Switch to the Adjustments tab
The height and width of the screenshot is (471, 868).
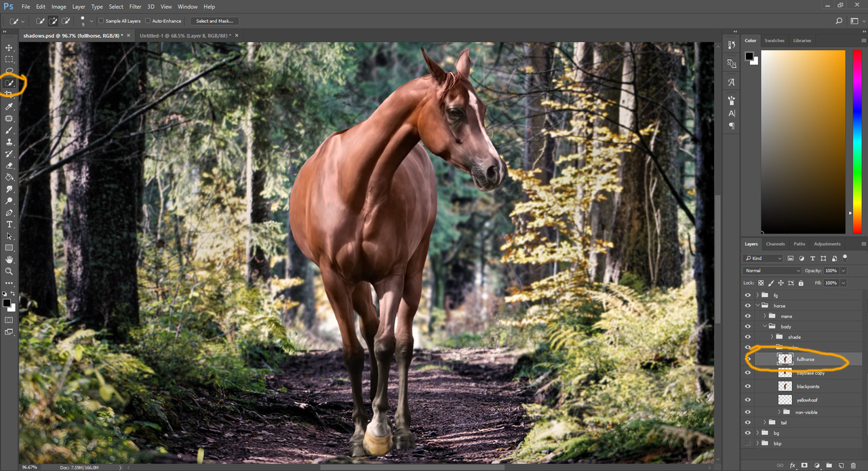[827, 244]
